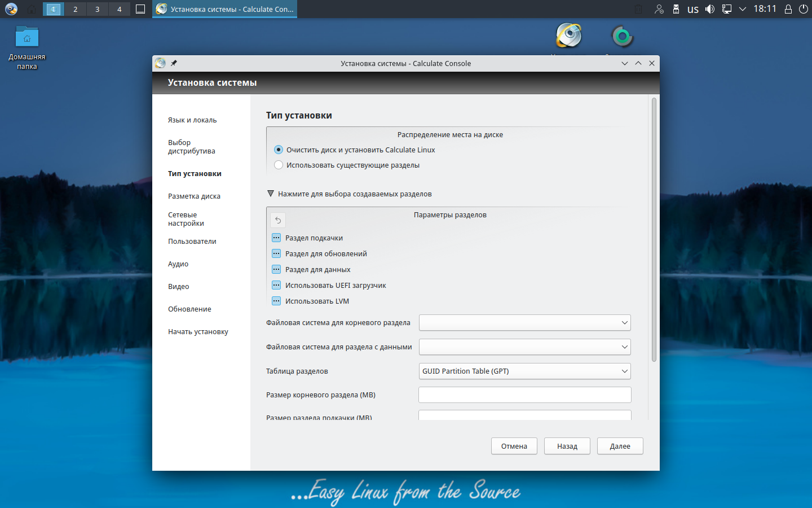Viewport: 812px width, 508px height.
Task: Click the pin icon in window title bar
Action: coord(174,63)
